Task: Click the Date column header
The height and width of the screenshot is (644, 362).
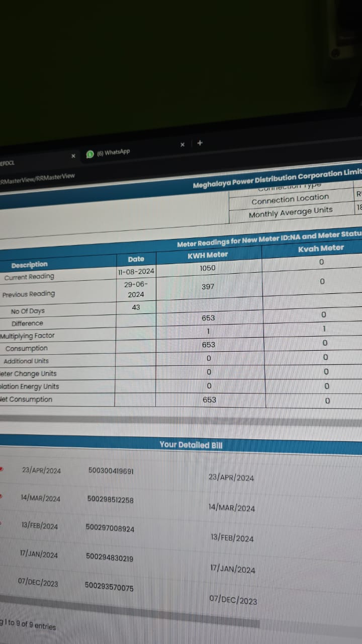Action: click(x=136, y=259)
